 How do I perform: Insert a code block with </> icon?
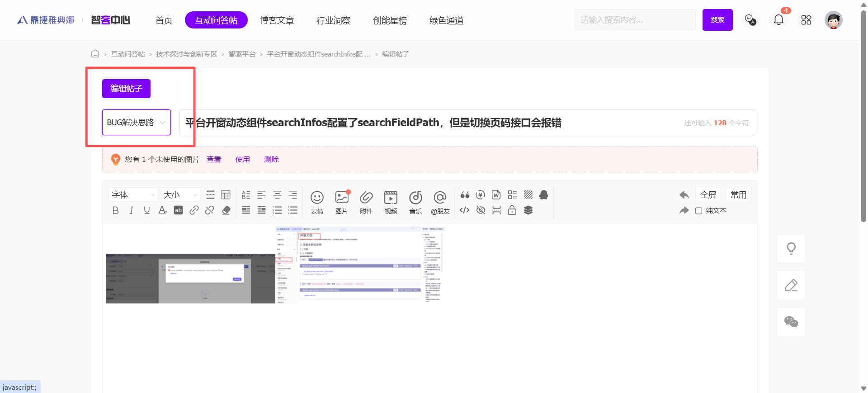tap(464, 210)
